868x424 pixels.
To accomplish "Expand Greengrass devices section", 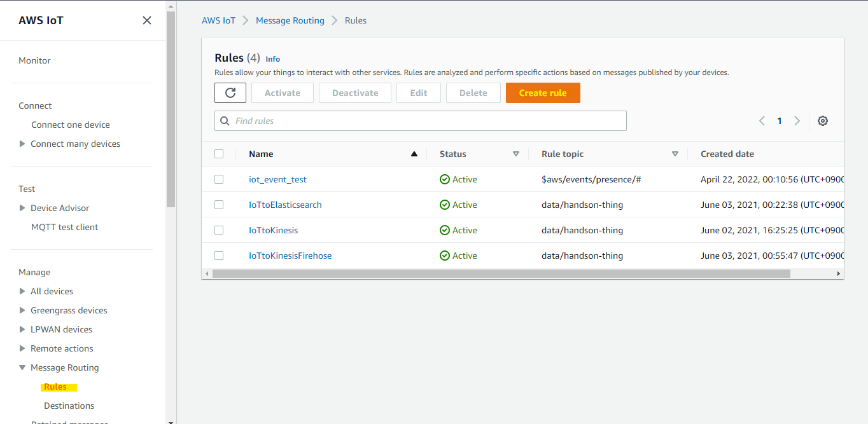I will click(x=23, y=310).
